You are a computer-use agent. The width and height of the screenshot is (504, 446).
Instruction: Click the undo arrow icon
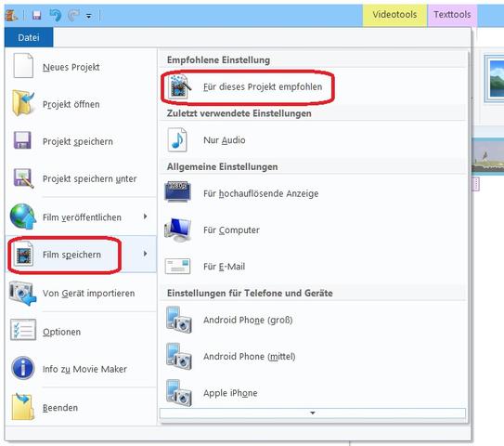pyautogui.click(x=56, y=15)
